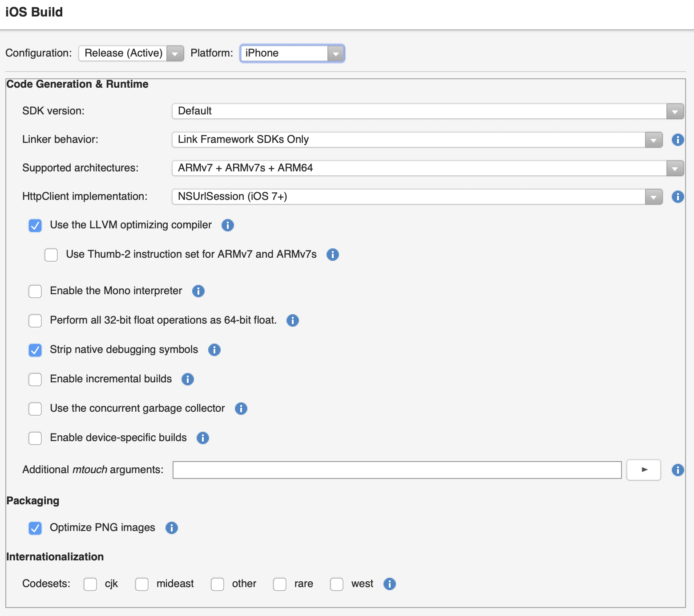Open info for device-specific builds

click(203, 438)
